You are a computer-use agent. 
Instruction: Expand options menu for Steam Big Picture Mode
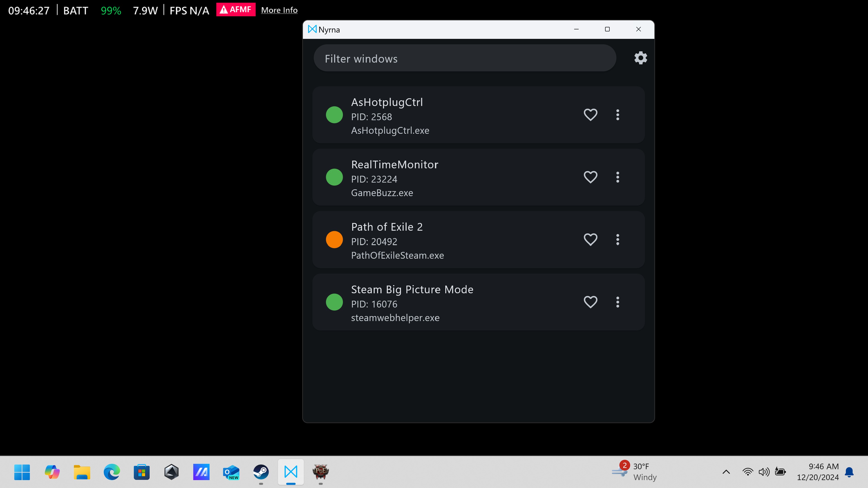tap(618, 302)
